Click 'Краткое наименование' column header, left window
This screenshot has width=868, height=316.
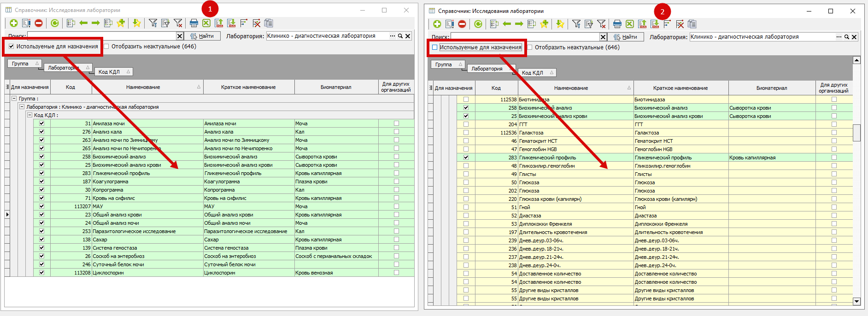[x=248, y=87]
